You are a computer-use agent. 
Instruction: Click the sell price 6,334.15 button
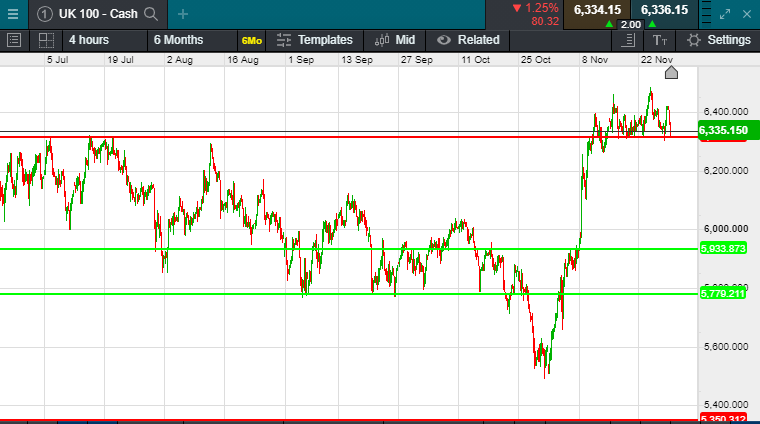(597, 10)
